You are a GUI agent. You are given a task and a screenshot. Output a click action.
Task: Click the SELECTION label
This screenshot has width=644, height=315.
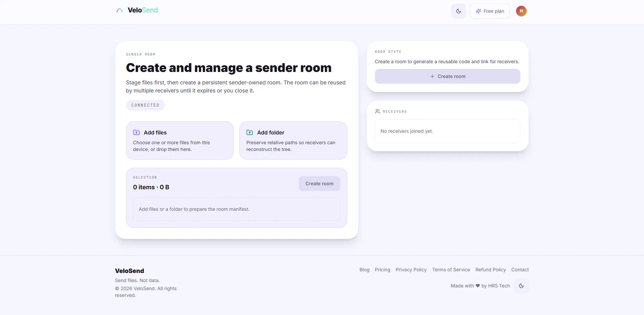[x=145, y=177]
